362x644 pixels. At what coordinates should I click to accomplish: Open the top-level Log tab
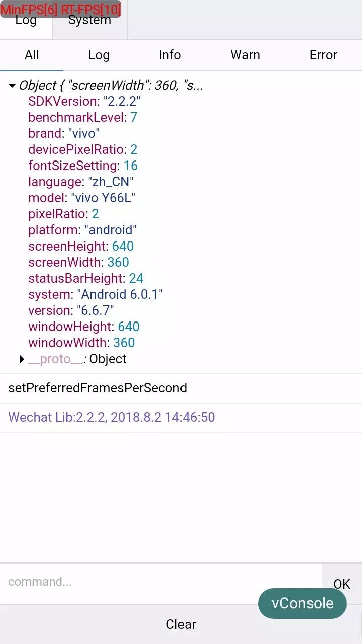(26, 20)
